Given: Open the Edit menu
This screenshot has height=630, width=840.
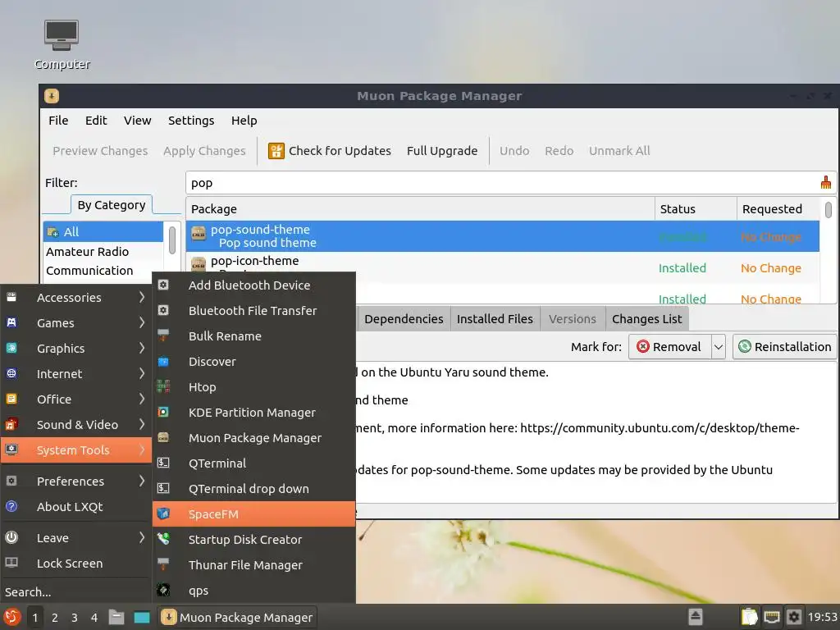Looking at the screenshot, I should [96, 121].
